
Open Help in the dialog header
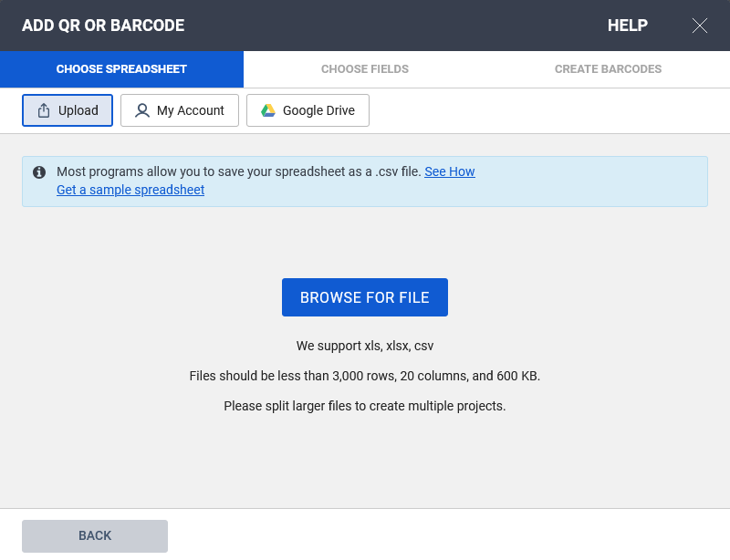[628, 26]
